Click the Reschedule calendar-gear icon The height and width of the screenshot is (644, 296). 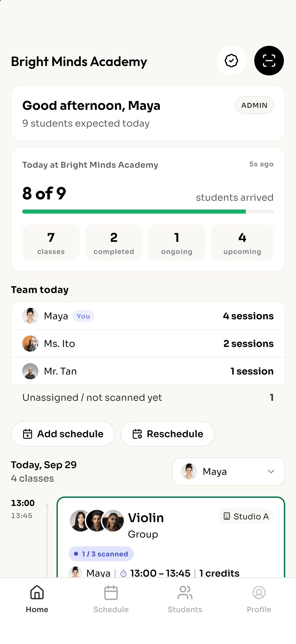(137, 434)
